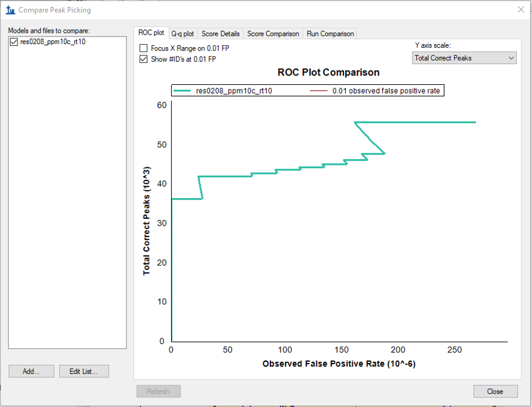
Task: Switch to the Score Details tab
Action: [x=220, y=34]
